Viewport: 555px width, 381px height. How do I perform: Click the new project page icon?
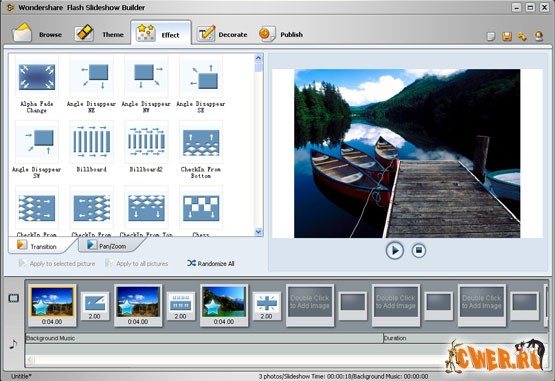[491, 36]
